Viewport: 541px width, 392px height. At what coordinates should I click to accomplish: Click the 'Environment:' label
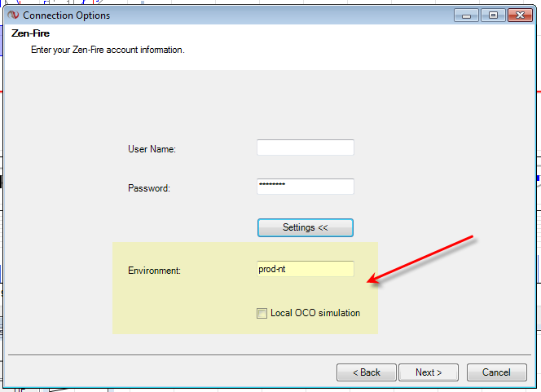pyautogui.click(x=154, y=271)
